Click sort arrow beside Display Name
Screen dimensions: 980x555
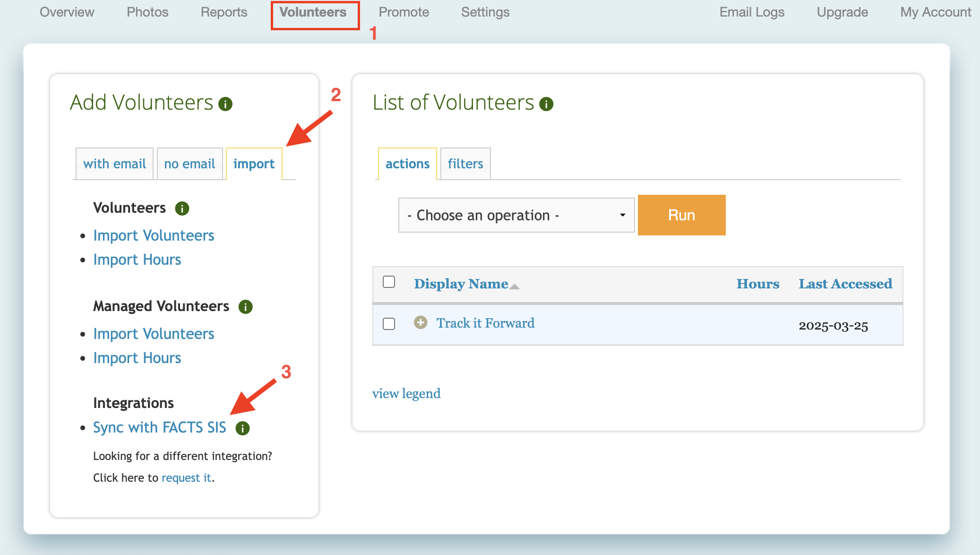(x=515, y=286)
